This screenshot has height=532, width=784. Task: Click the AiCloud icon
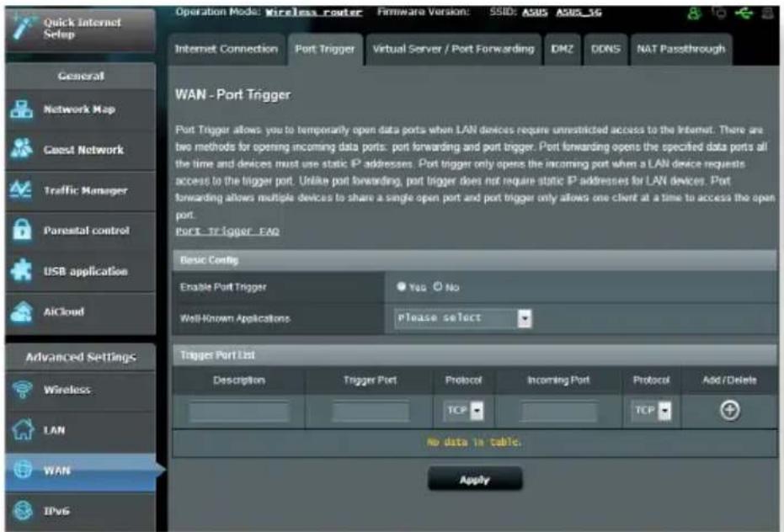[22, 312]
